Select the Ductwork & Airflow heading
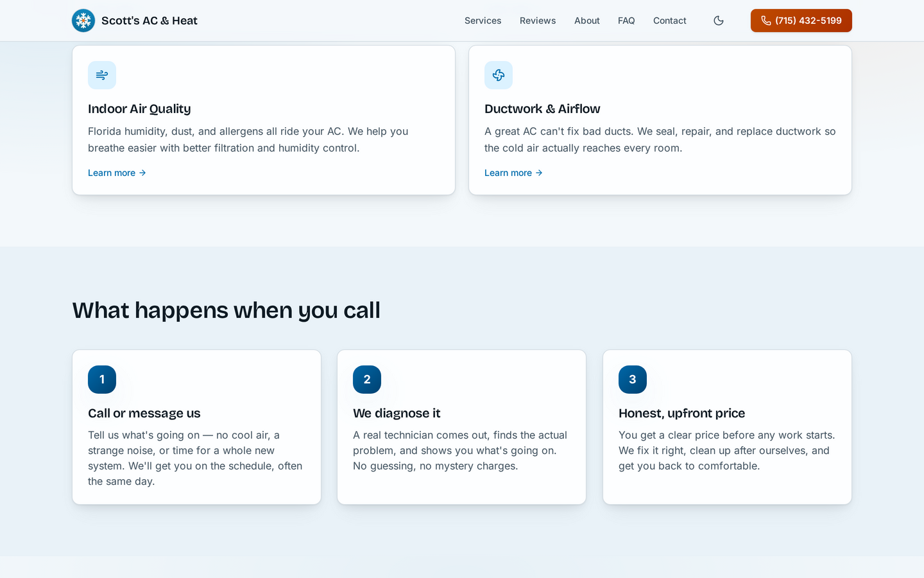The image size is (924, 578). [542, 109]
